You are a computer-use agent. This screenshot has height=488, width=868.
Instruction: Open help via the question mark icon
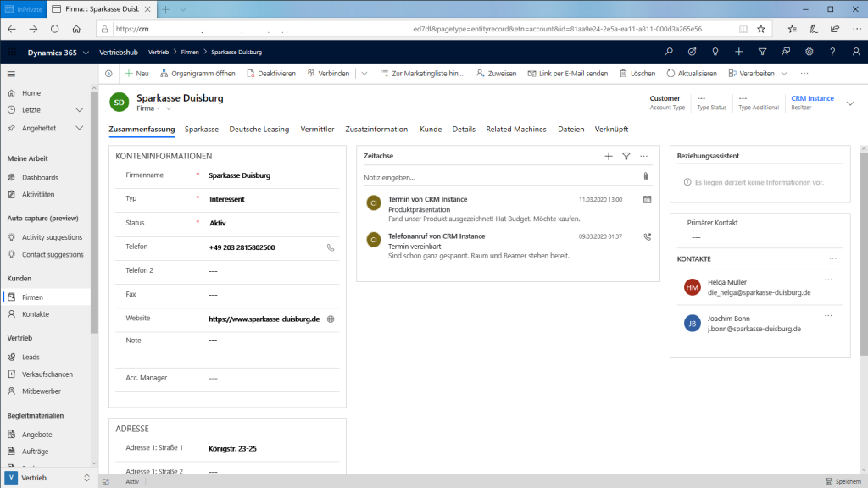(x=833, y=52)
